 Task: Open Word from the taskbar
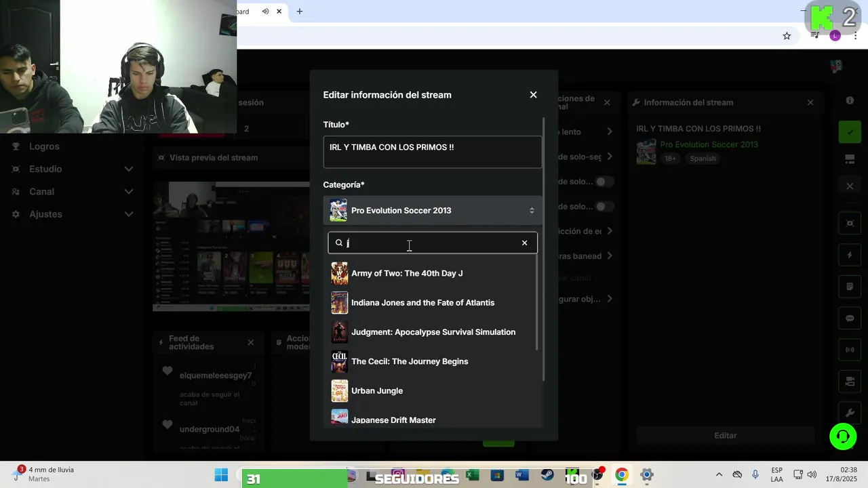point(521,475)
